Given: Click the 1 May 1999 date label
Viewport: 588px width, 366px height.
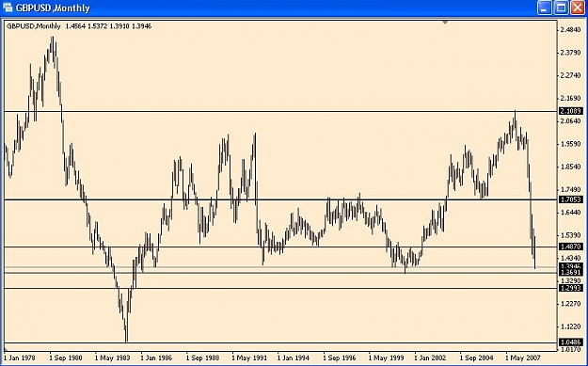Looking at the screenshot, I should click(386, 358).
